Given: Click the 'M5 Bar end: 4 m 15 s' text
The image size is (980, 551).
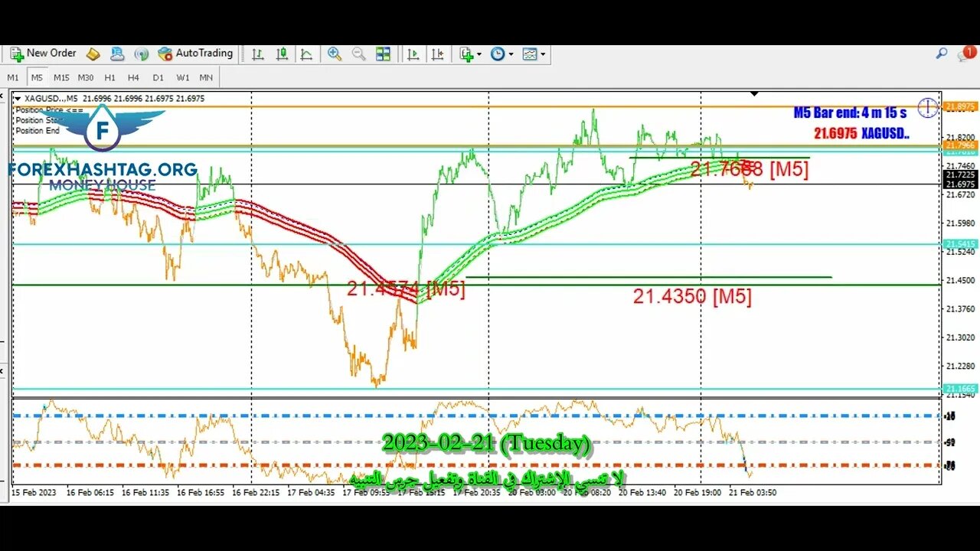Looking at the screenshot, I should (x=850, y=113).
